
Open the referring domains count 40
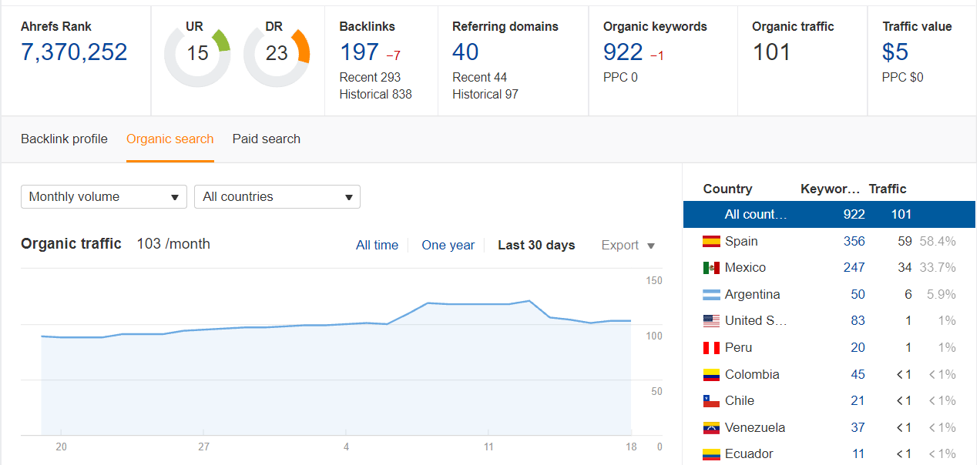[465, 52]
